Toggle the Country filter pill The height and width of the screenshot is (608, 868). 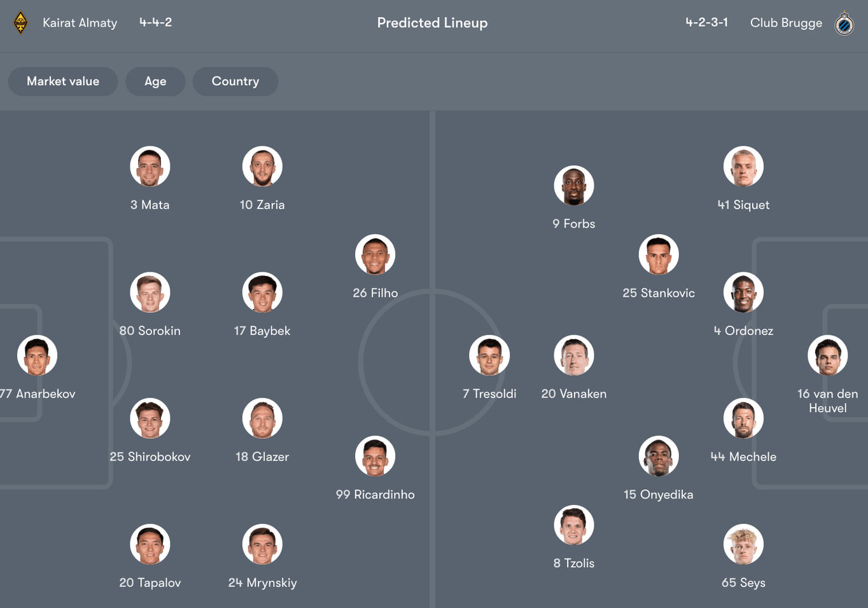pyautogui.click(x=235, y=81)
